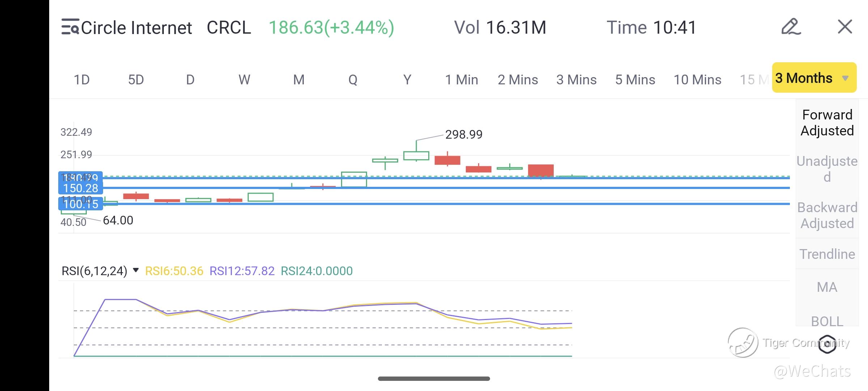Select Forward Adjusted price mode
Image resolution: width=868 pixels, height=391 pixels.
pos(827,123)
